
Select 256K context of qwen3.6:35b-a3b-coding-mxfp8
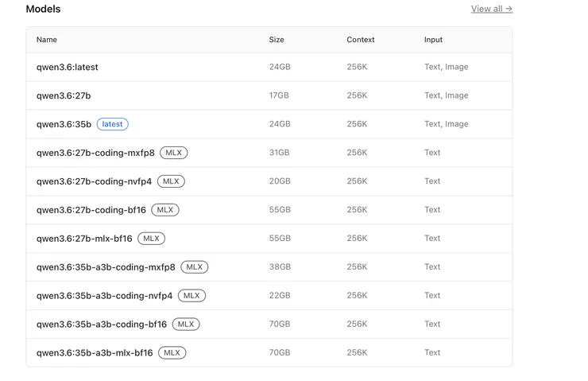tap(357, 266)
